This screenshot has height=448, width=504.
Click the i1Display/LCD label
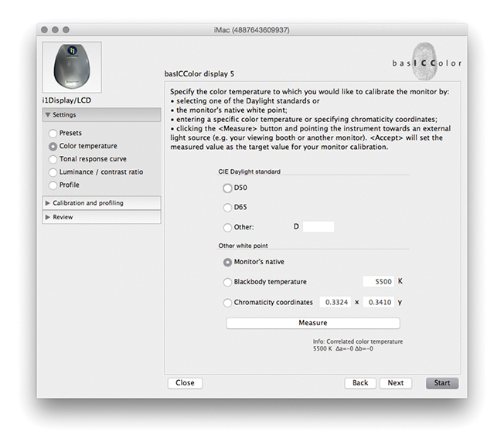tap(66, 100)
